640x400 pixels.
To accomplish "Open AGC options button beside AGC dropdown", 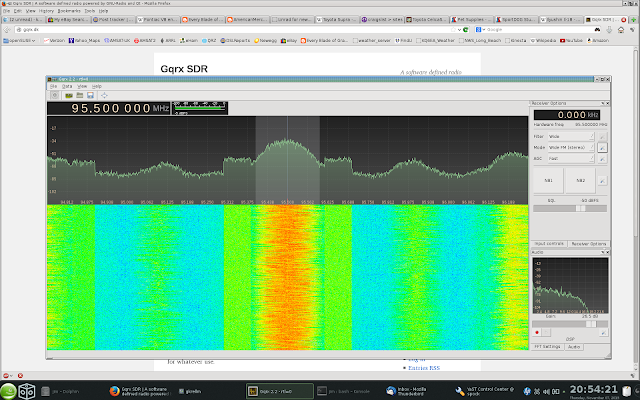I will point(602,158).
